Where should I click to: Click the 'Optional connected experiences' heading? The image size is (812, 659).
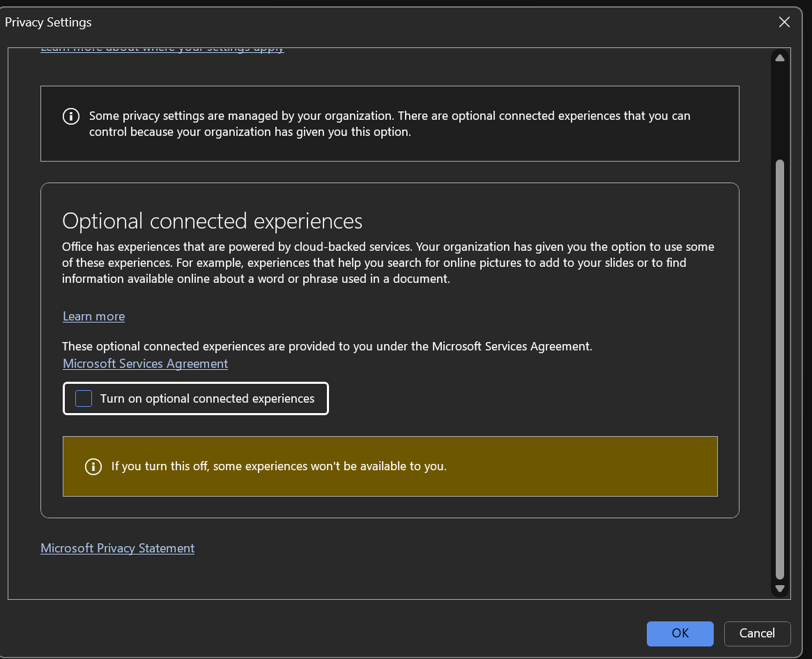click(x=212, y=221)
